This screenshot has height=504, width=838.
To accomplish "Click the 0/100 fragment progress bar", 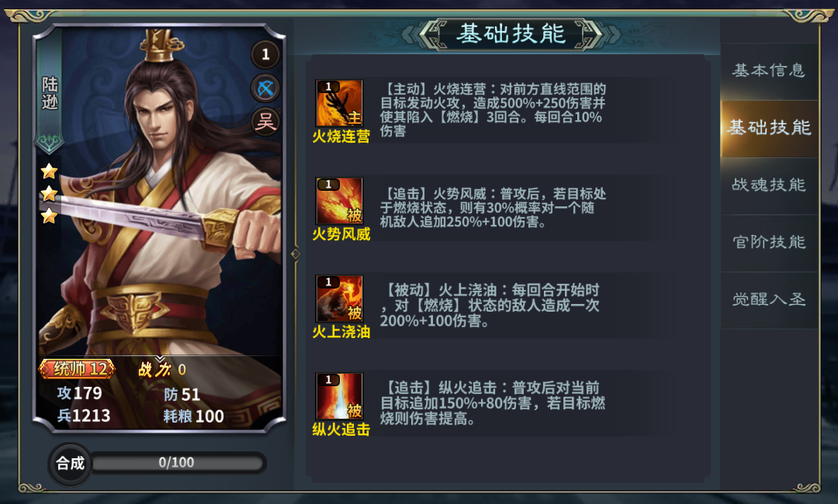I will click(178, 462).
